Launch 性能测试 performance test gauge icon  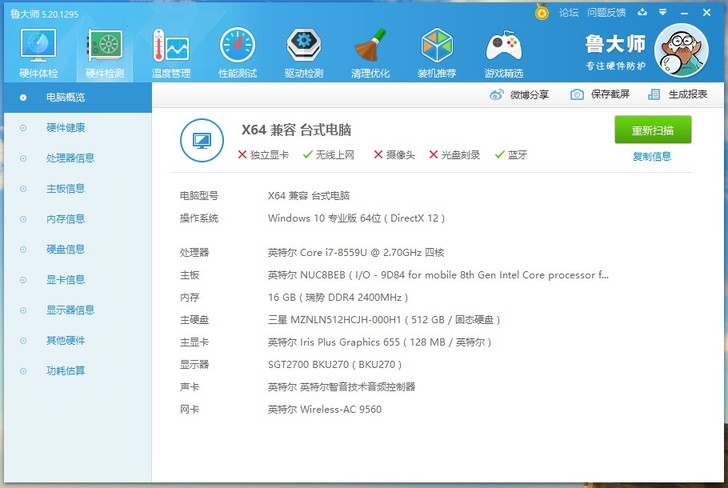click(x=237, y=45)
